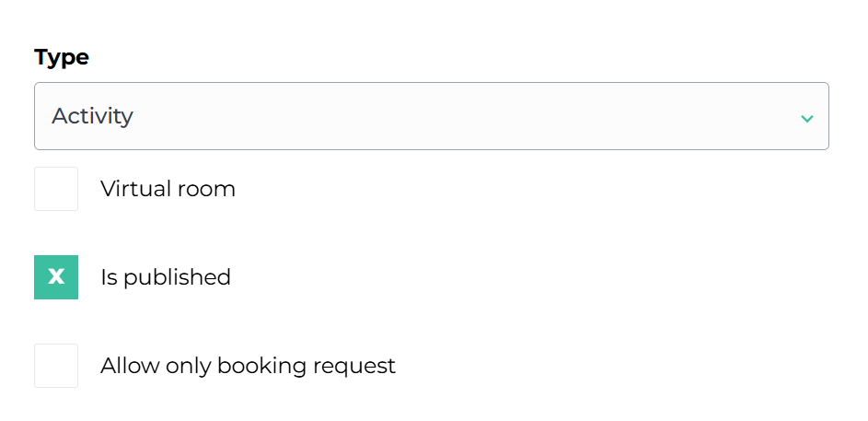Viewport: 868px width, 421px height.
Task: Tick the Allow only booking request checkbox
Action: (x=56, y=366)
